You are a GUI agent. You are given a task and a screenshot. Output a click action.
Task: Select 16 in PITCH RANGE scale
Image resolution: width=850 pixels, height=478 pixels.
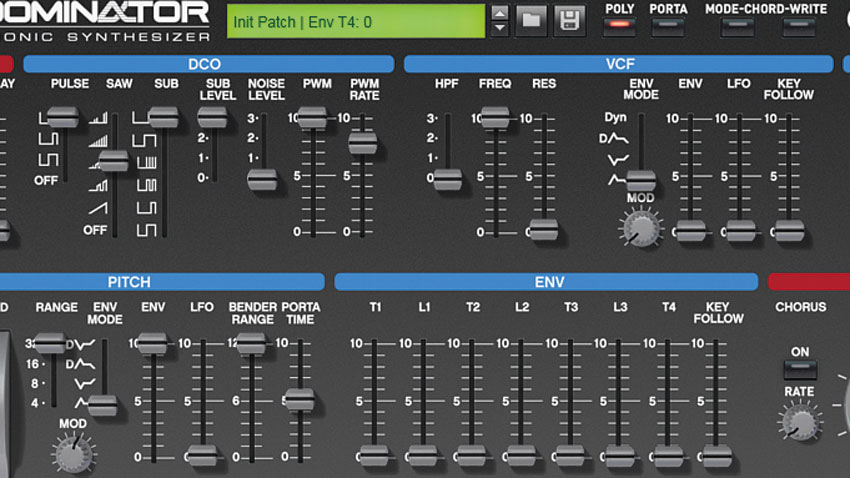[x=33, y=364]
